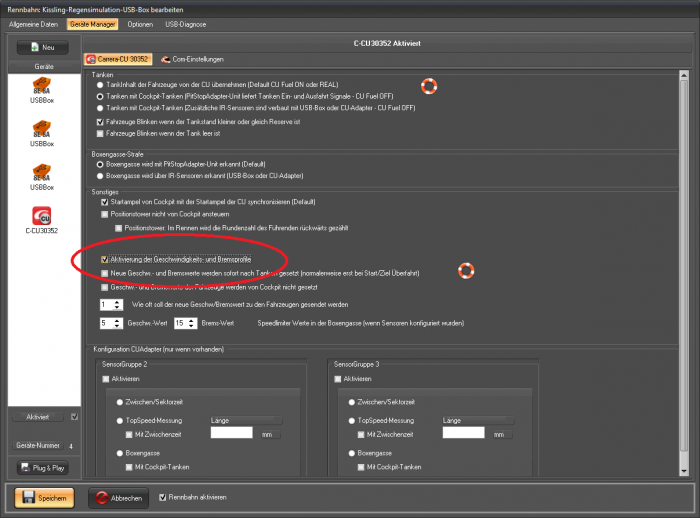The image size is (700, 518).
Task: Click the lifebuoy help icon beside Geschw.- und Bremswerte
Action: pos(465,271)
